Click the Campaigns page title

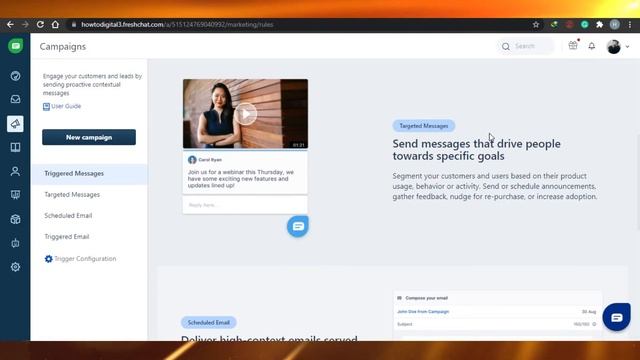pos(63,47)
